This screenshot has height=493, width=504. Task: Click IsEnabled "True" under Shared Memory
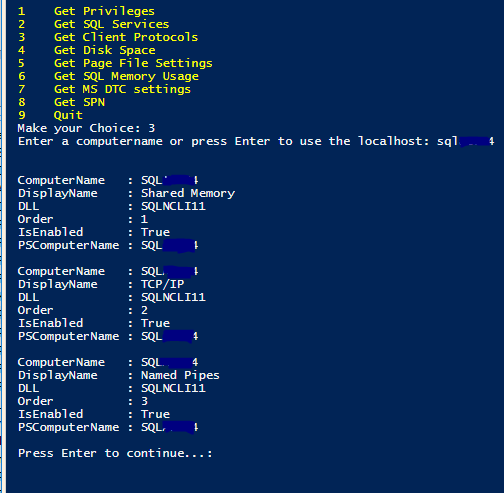tap(155, 232)
